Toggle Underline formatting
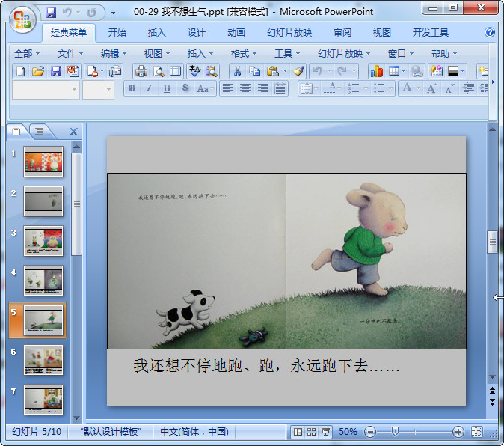504x446 pixels. pyautogui.click(x=167, y=88)
